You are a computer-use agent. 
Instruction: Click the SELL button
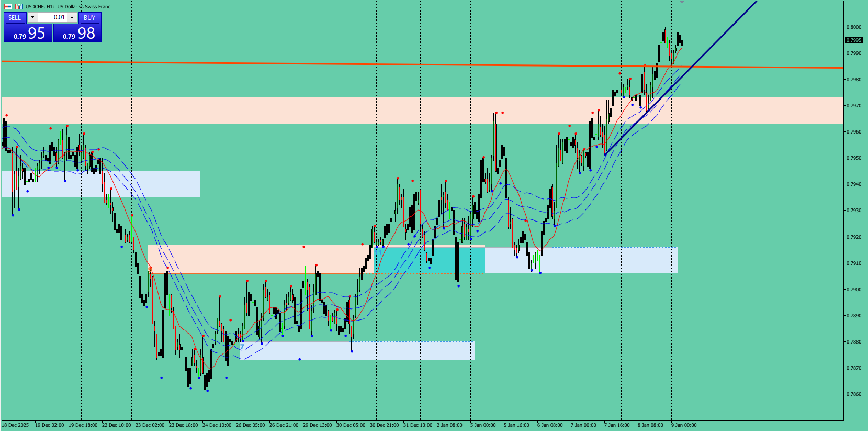15,18
